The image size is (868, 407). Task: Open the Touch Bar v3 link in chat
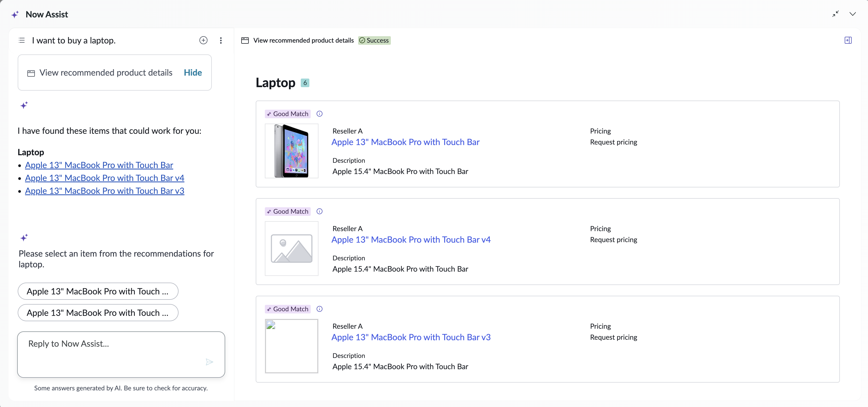[x=105, y=191]
